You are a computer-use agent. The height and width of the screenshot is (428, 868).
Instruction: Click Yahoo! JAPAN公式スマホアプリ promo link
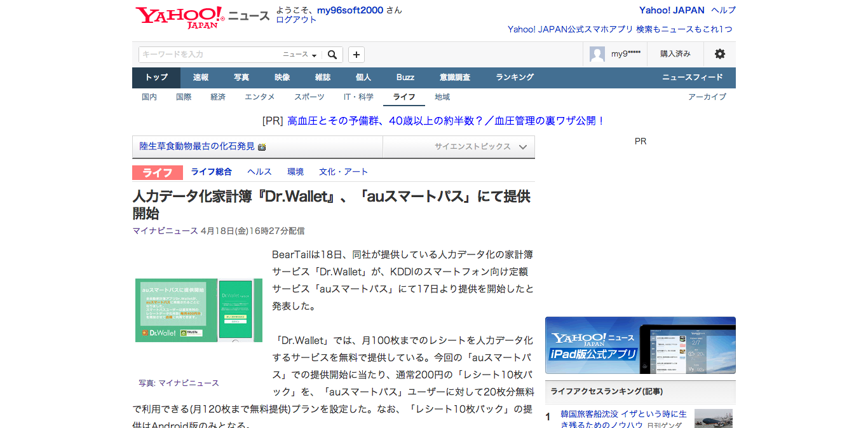pyautogui.click(x=620, y=29)
